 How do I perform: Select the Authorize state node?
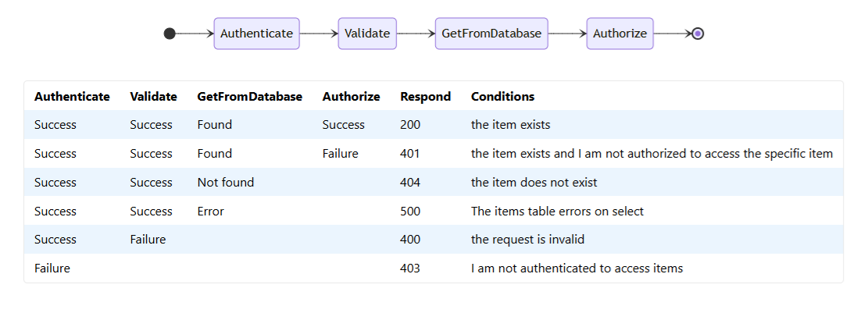(620, 34)
